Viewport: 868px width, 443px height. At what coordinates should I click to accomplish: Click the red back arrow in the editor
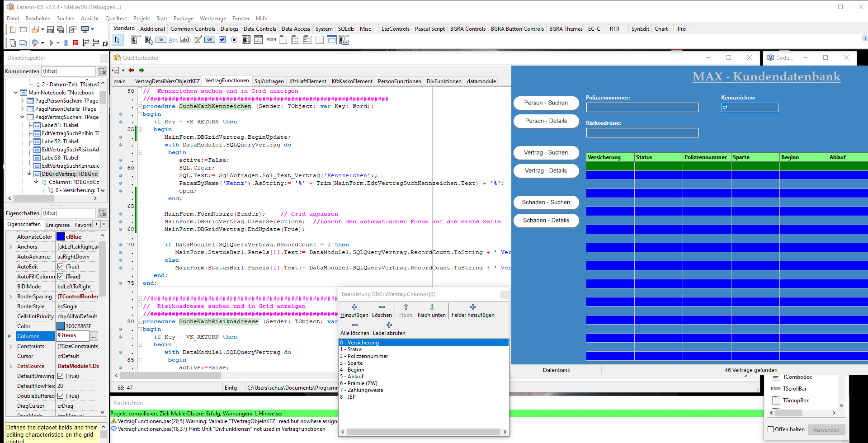tap(131, 71)
